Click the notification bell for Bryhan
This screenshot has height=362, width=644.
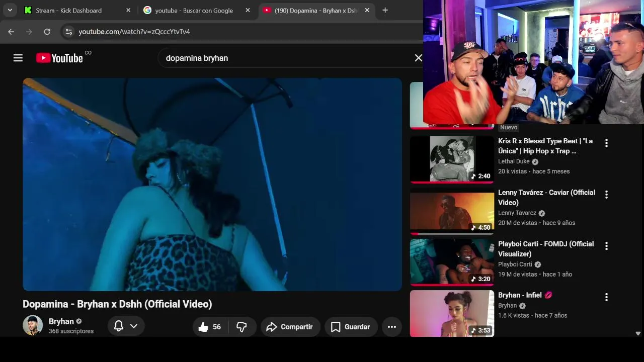[x=119, y=326]
